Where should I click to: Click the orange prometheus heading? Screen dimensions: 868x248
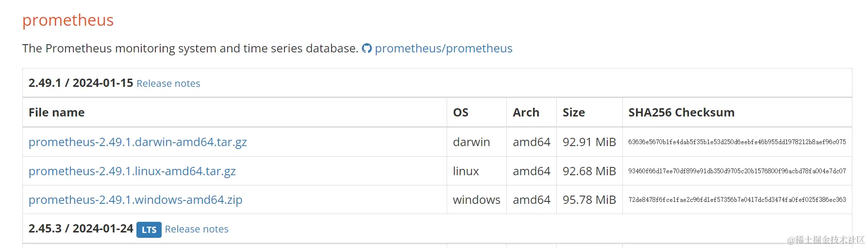(68, 20)
